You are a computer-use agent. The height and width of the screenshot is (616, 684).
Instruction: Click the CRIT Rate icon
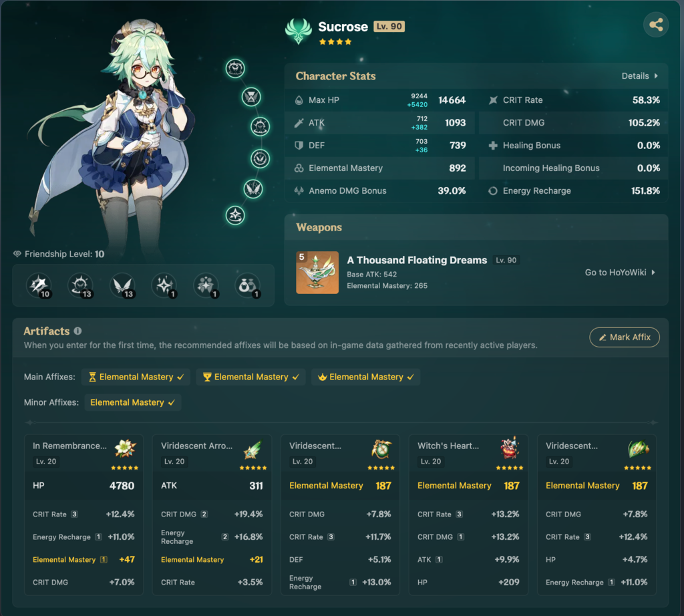pyautogui.click(x=493, y=100)
